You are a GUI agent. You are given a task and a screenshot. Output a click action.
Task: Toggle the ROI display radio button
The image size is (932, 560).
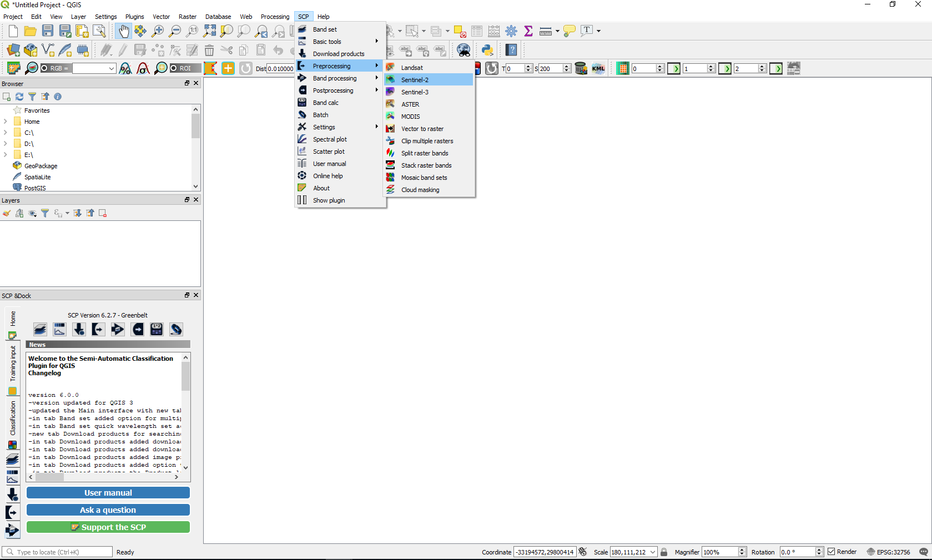click(174, 68)
